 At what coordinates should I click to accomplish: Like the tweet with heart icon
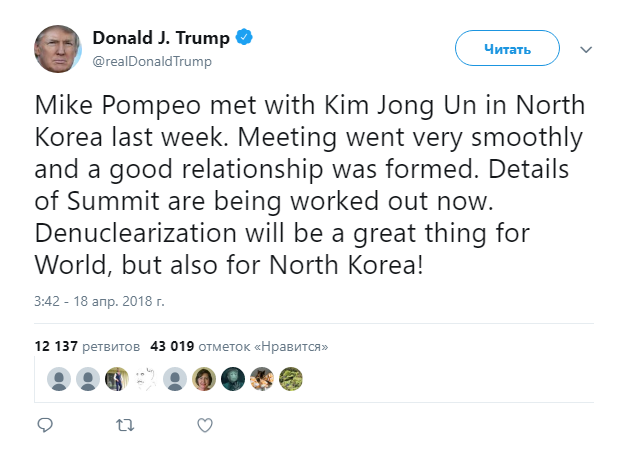pos(205,425)
